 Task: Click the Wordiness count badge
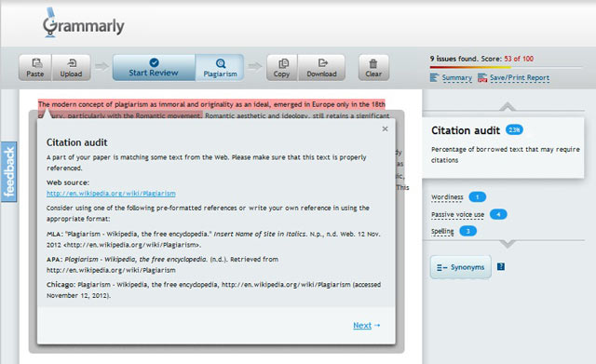pyautogui.click(x=478, y=197)
